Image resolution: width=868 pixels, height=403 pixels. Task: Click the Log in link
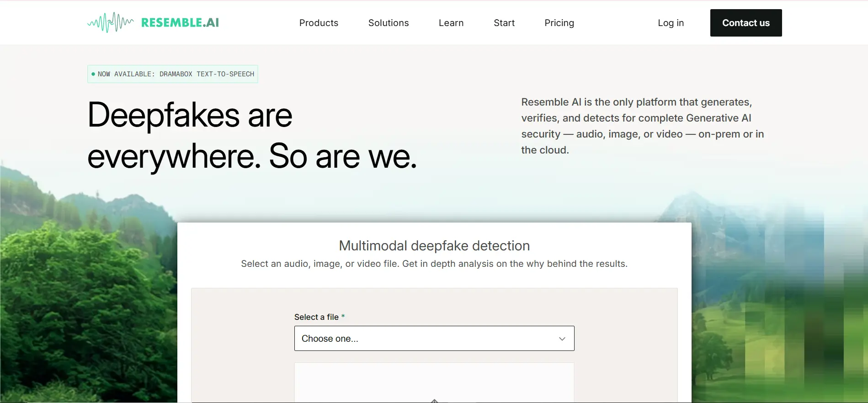point(671,23)
